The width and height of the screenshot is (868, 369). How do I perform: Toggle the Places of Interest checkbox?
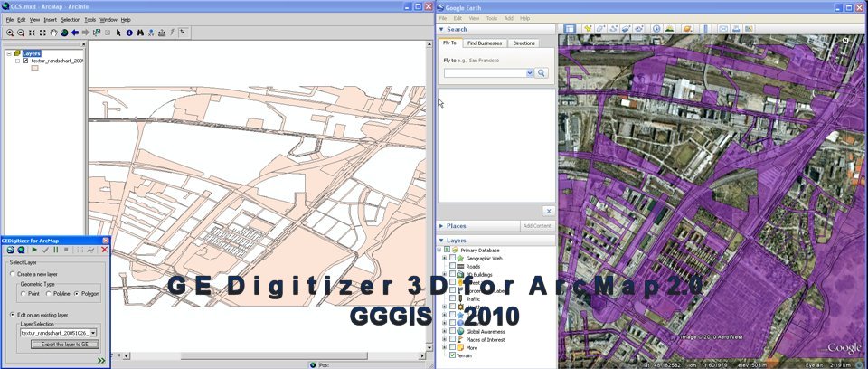452,340
